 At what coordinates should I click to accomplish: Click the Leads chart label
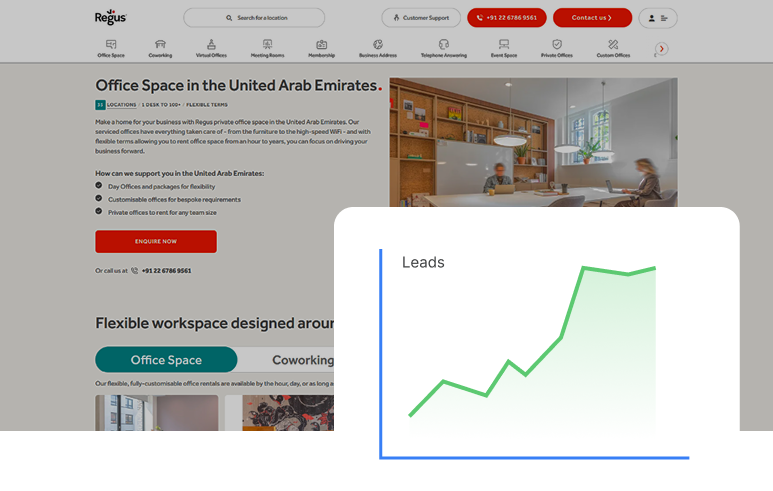click(423, 262)
